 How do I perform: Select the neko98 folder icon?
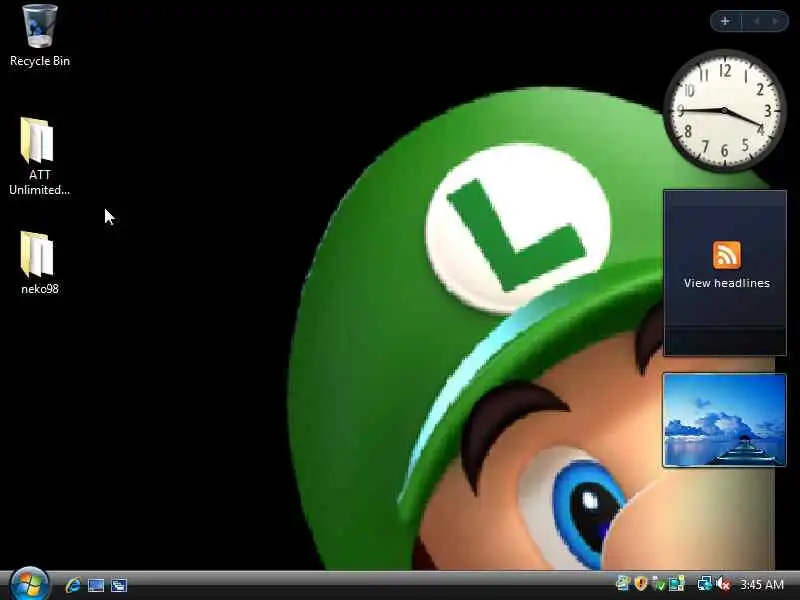[37, 254]
